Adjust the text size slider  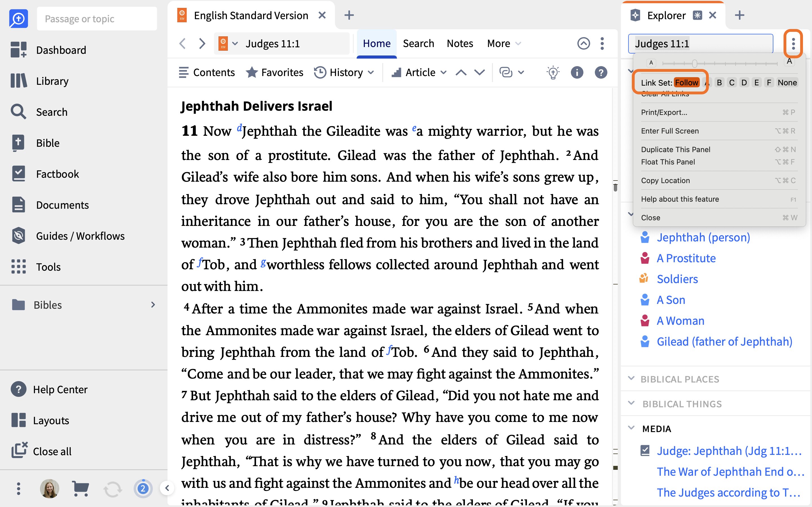(694, 63)
